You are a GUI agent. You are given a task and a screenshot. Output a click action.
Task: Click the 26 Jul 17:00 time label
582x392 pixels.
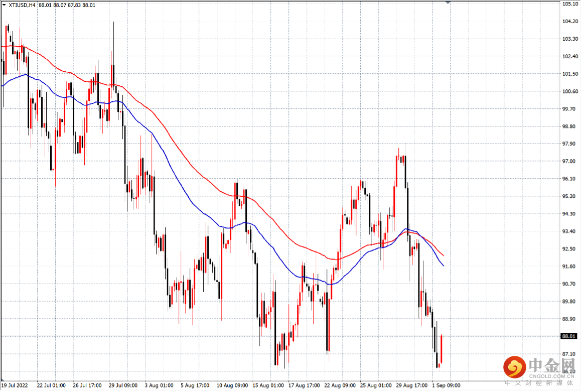87,385
